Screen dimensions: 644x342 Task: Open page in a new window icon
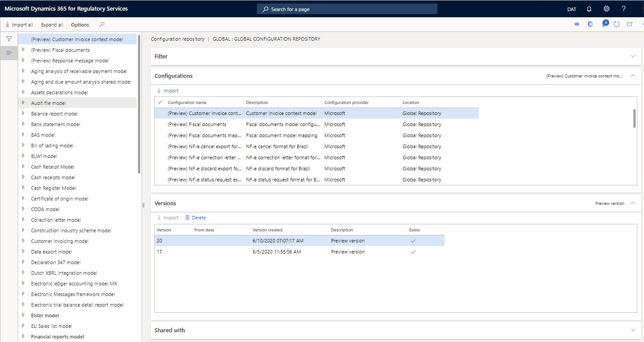coord(630,24)
